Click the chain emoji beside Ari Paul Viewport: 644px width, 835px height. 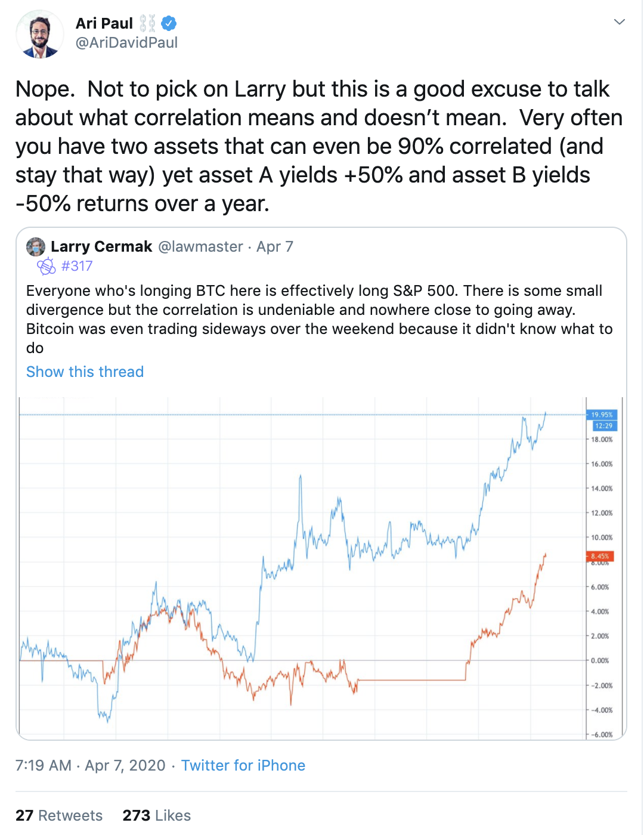pos(147,24)
